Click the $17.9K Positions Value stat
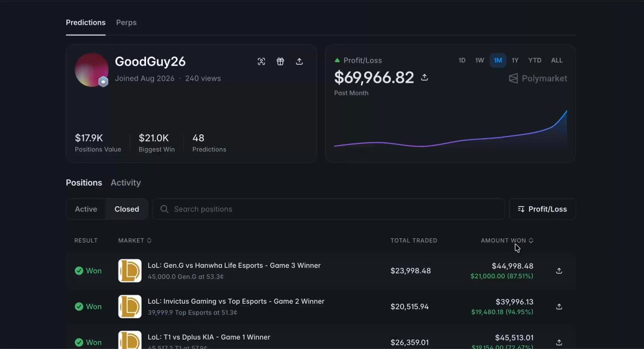The height and width of the screenshot is (349, 644). click(98, 143)
